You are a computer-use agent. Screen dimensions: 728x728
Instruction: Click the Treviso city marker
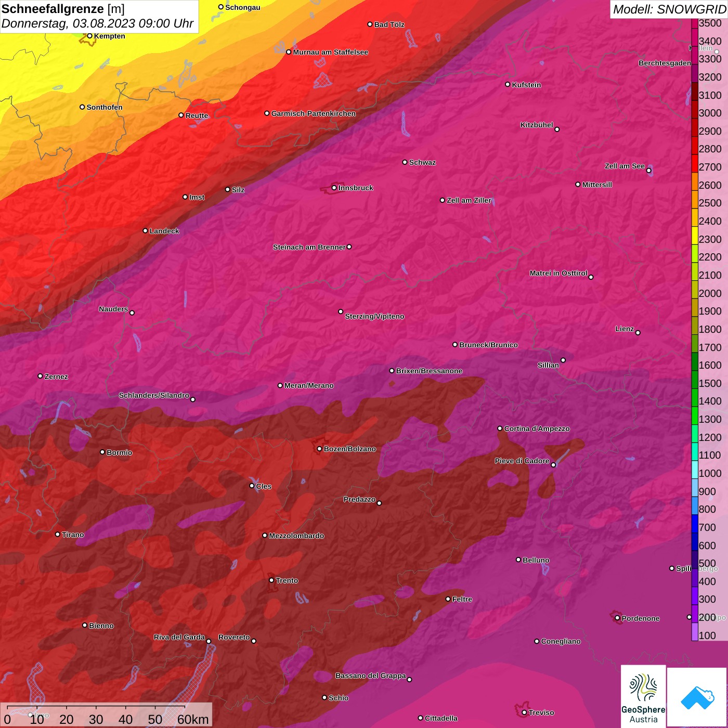click(524, 712)
